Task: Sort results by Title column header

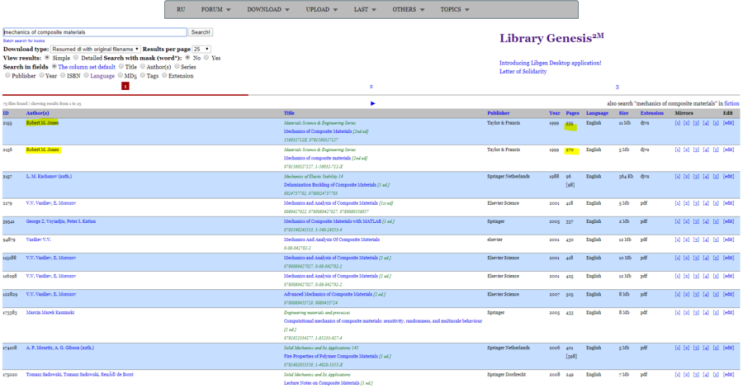Action: 289,113
